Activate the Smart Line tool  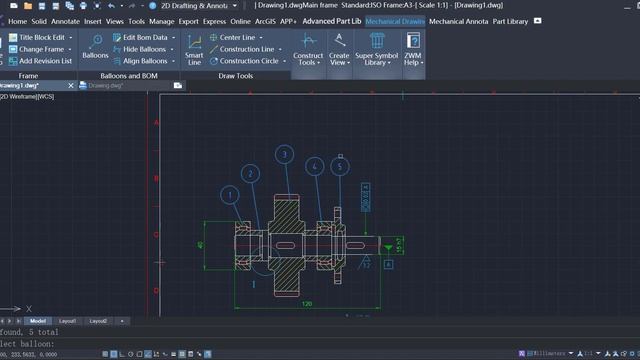pos(194,49)
